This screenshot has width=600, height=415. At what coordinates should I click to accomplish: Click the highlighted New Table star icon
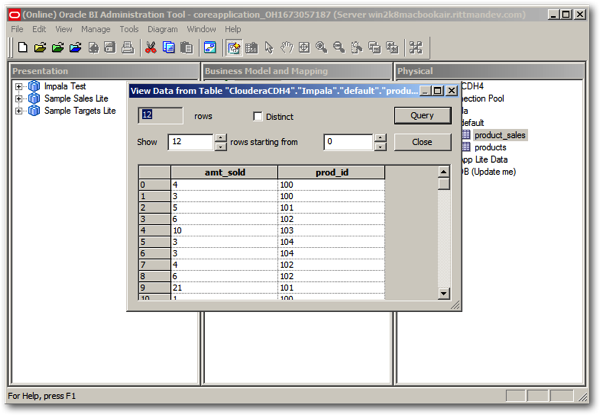(234, 48)
